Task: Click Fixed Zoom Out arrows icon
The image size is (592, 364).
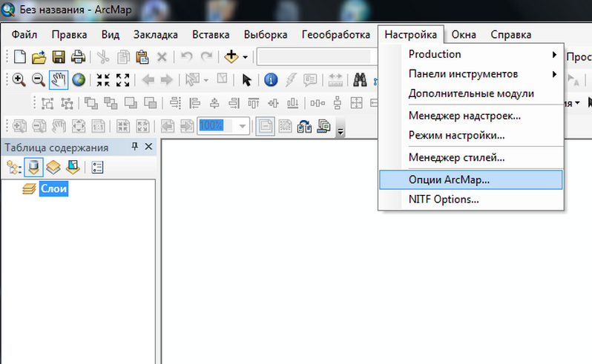Action: 122,80
